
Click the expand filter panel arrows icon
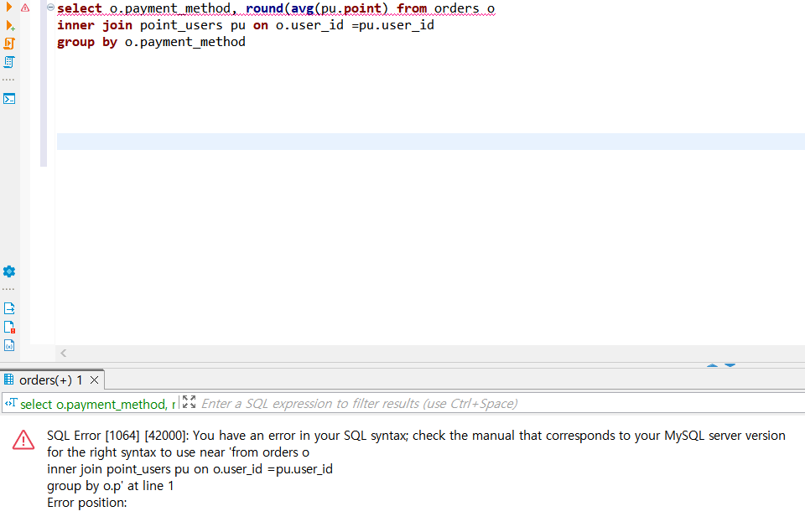[x=189, y=401]
